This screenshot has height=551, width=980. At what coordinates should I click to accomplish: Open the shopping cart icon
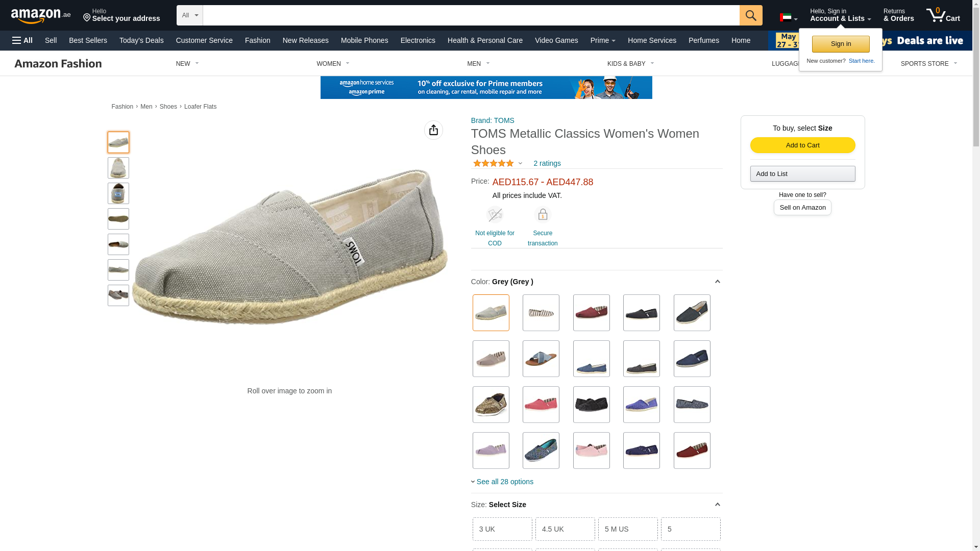943,15
